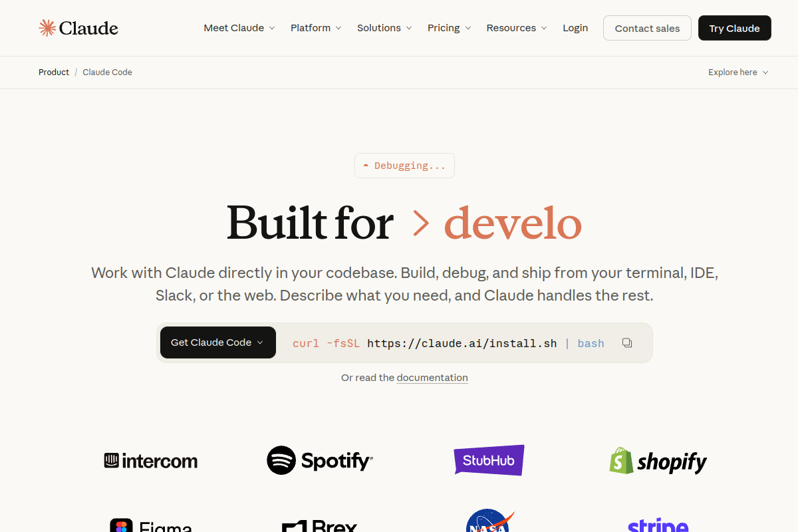Click the Brex logo
This screenshot has height=532, width=798.
[320, 525]
